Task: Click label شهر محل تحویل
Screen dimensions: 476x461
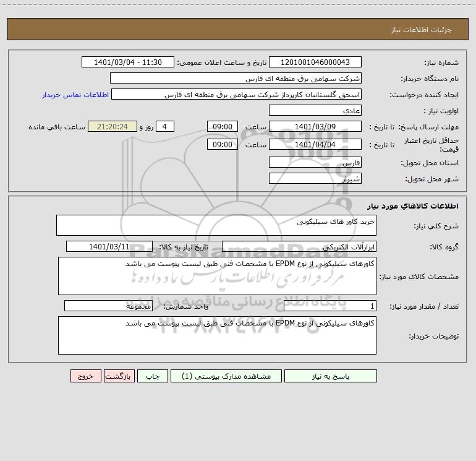Action: click(x=431, y=179)
